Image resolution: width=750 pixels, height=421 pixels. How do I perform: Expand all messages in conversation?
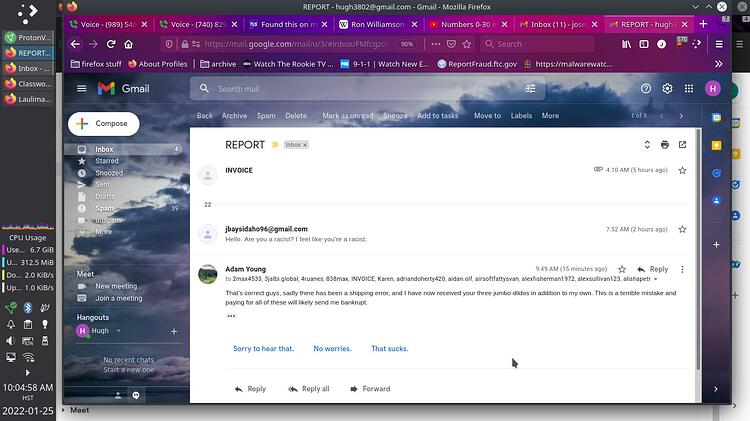tap(647, 144)
